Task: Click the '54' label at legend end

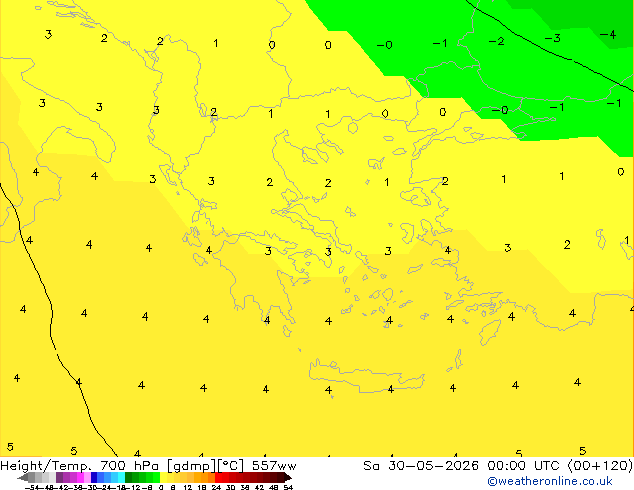Action: (x=288, y=488)
